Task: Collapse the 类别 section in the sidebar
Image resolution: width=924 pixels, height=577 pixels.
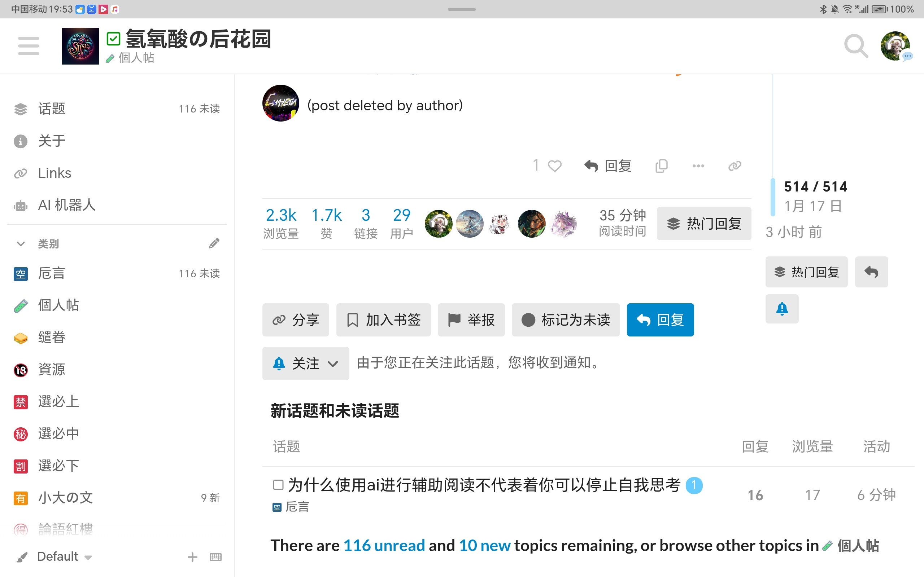Action: [x=21, y=243]
